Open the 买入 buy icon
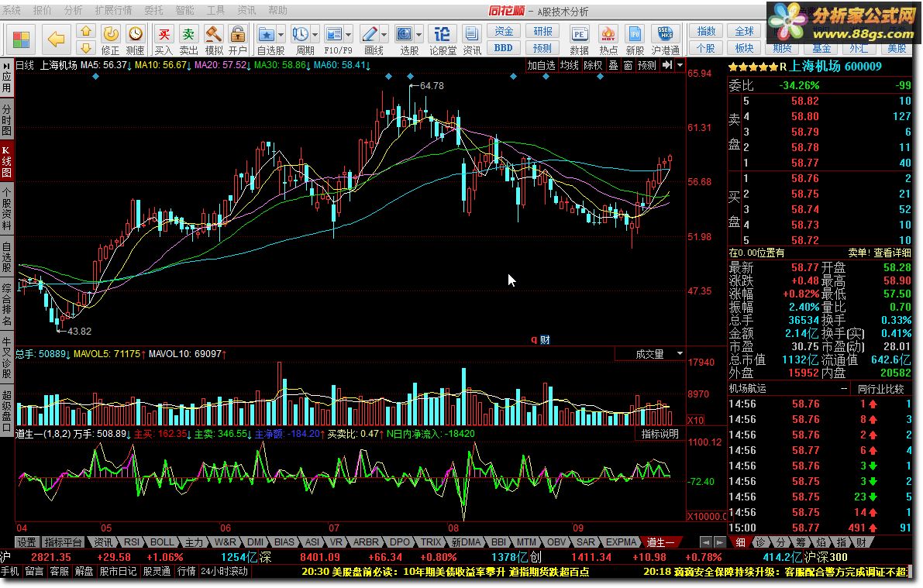This screenshot has width=923, height=588. click(164, 34)
